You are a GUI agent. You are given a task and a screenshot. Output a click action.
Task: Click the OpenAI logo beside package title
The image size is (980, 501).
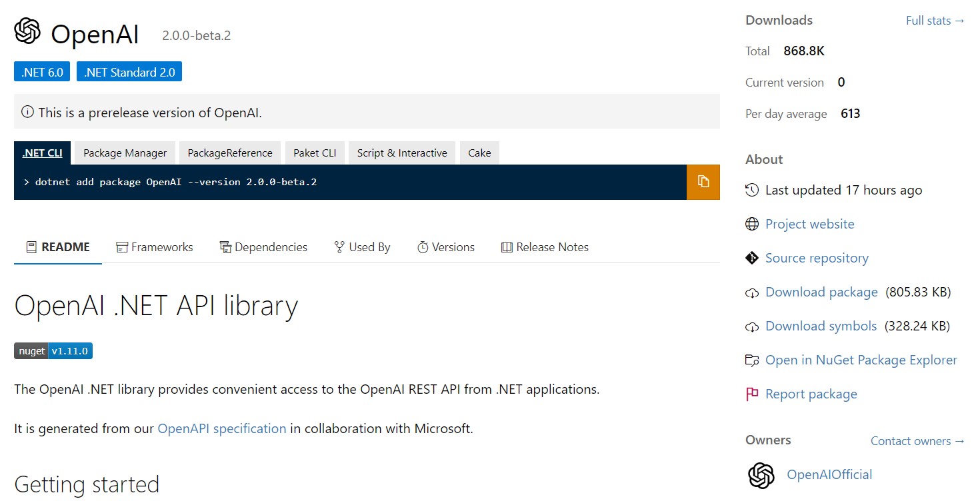click(28, 31)
